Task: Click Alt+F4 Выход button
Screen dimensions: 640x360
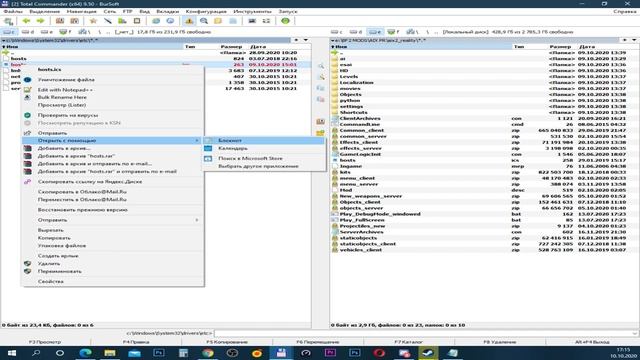Action: click(592, 342)
